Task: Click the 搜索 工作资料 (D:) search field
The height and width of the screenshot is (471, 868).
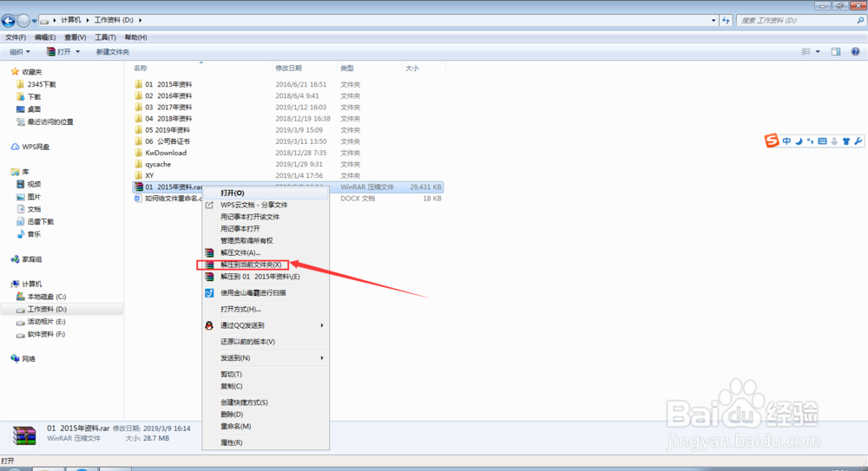Action: 795,21
